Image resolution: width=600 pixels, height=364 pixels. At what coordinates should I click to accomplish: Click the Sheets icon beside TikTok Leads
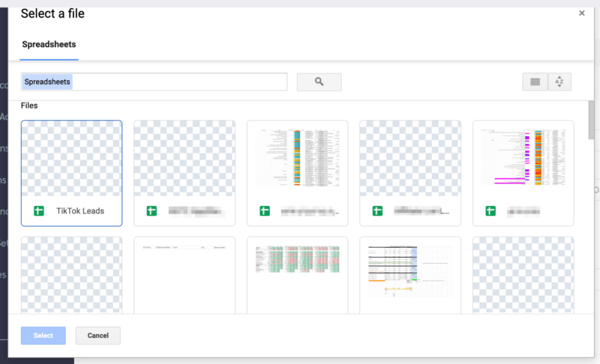click(39, 211)
